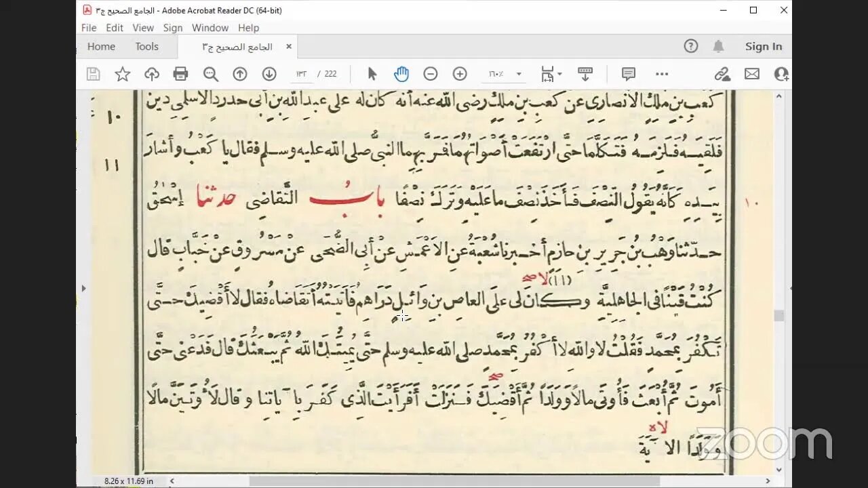Maximize the Acrobat Reader window
This screenshot has width=868, height=488.
[x=753, y=10]
